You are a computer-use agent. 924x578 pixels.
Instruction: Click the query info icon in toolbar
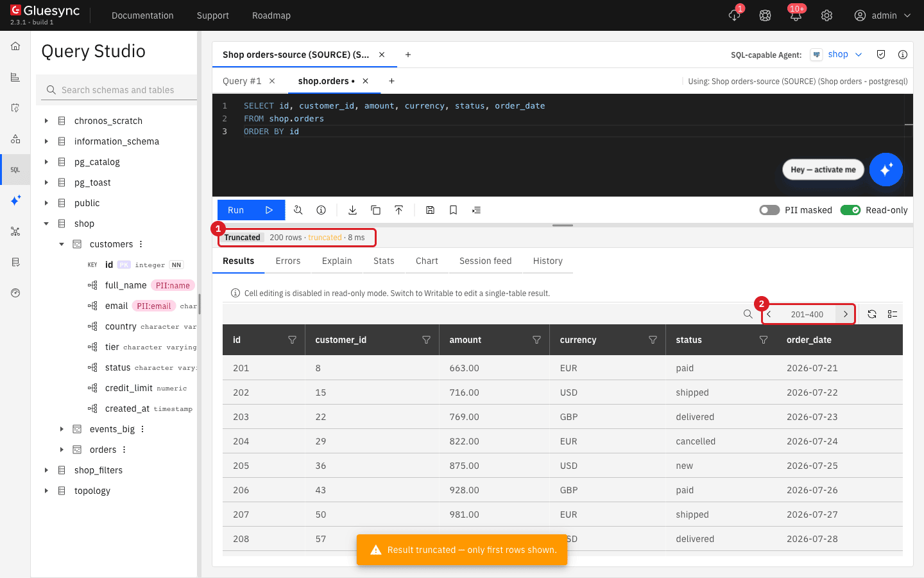(x=321, y=210)
